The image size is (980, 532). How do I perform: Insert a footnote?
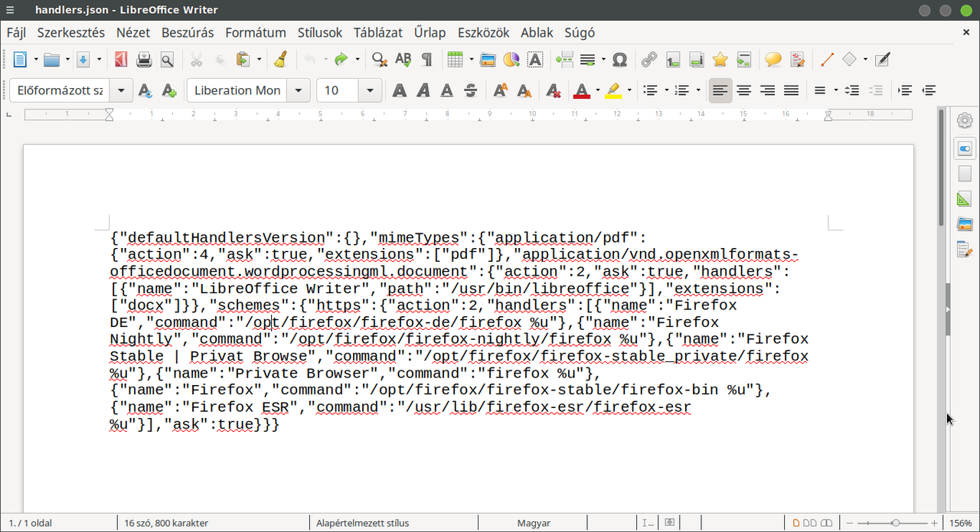[672, 59]
